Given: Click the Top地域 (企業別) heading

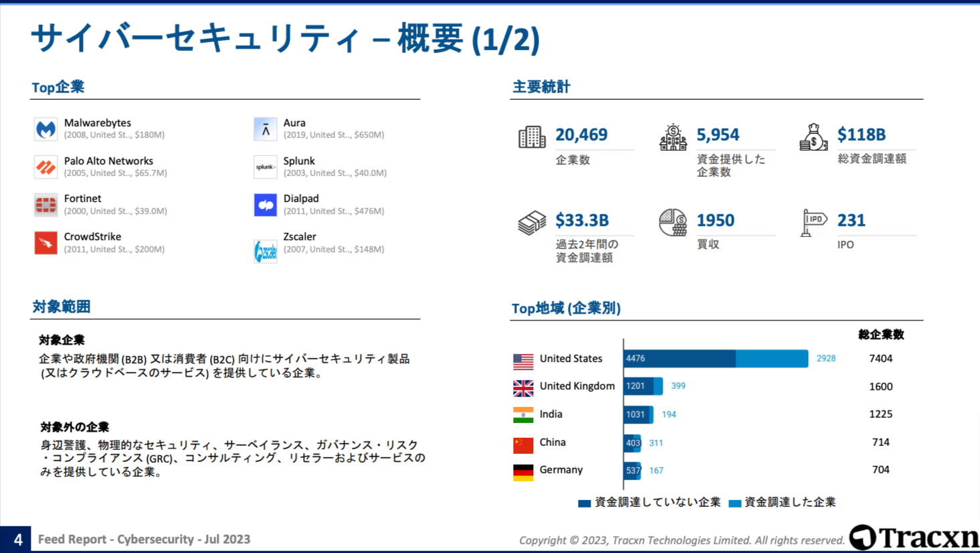Looking at the screenshot, I should point(566,309).
